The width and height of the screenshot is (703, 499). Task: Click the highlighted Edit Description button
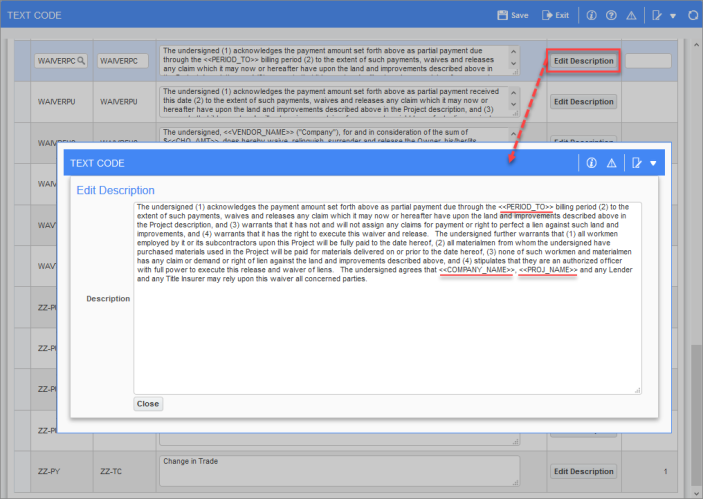click(x=583, y=61)
